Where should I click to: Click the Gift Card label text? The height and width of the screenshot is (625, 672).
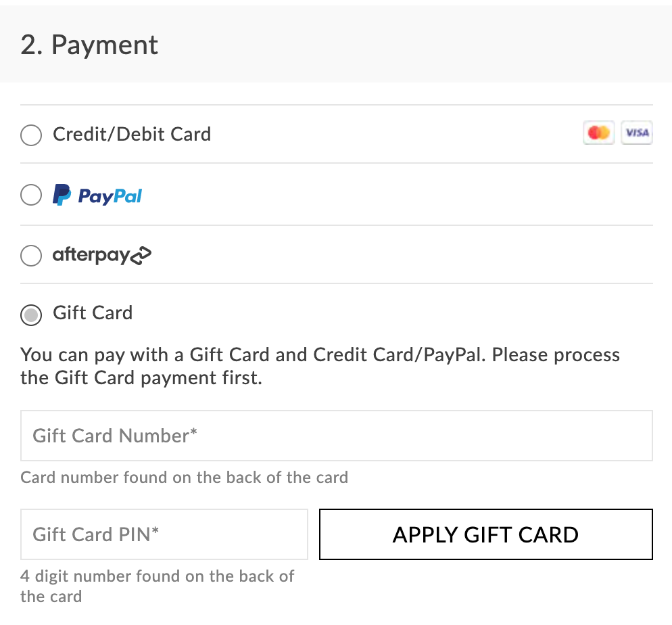click(93, 313)
